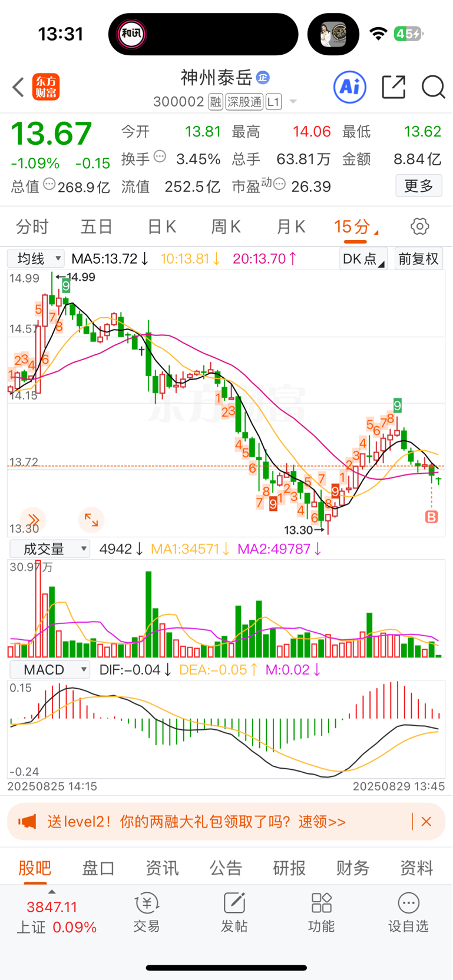453x980 pixels.
Task: Open the MACD indicator dropdown
Action: click(49, 670)
